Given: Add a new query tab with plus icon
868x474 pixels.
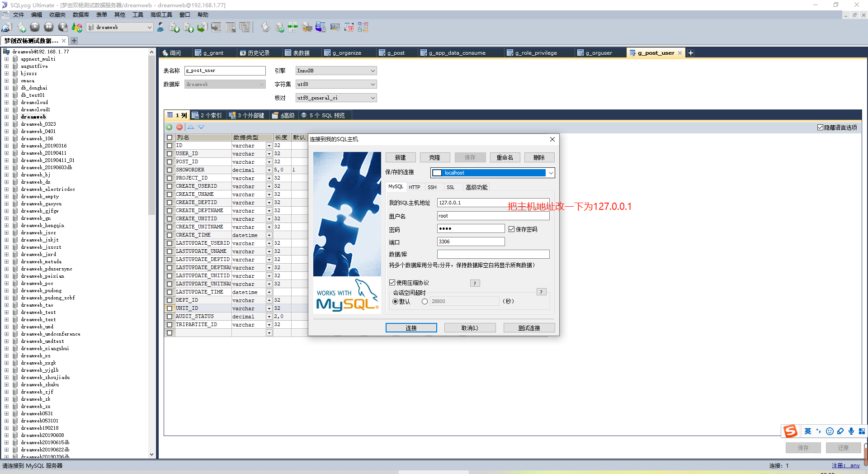Looking at the screenshot, I should tap(691, 53).
